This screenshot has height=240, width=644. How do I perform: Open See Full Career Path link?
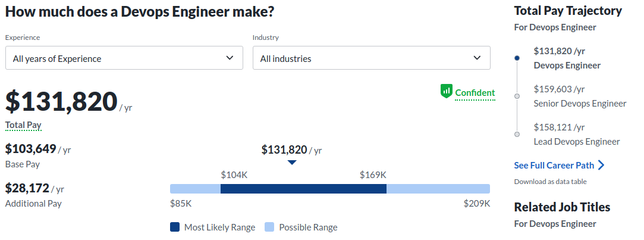point(554,165)
